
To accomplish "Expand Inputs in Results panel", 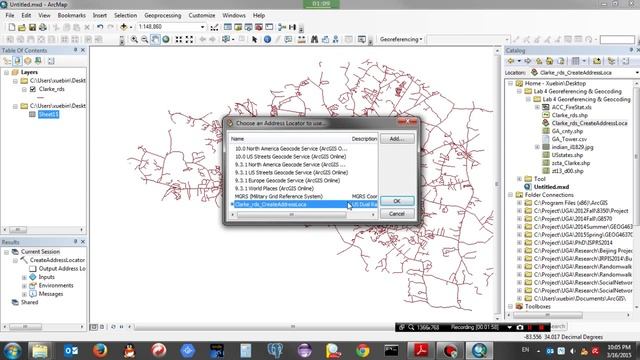I will tap(24, 277).
